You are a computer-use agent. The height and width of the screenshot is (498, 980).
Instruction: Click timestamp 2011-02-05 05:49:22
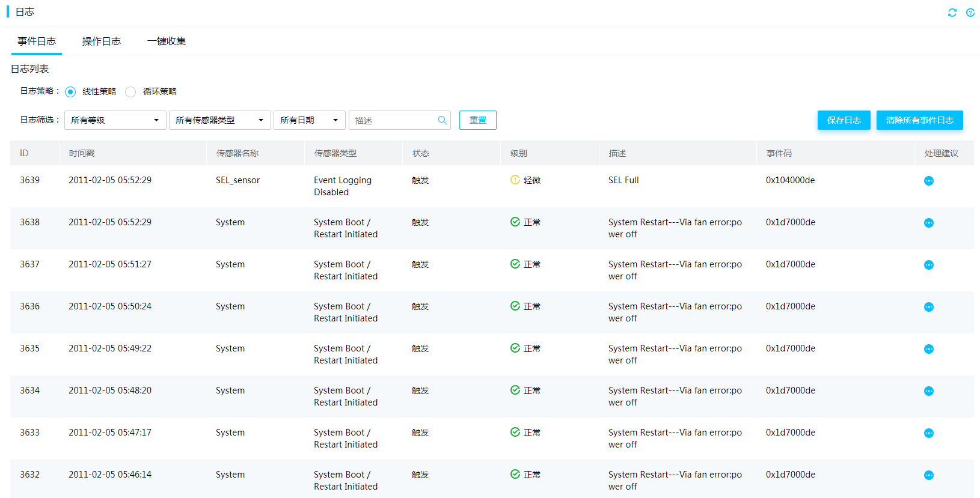tap(110, 348)
